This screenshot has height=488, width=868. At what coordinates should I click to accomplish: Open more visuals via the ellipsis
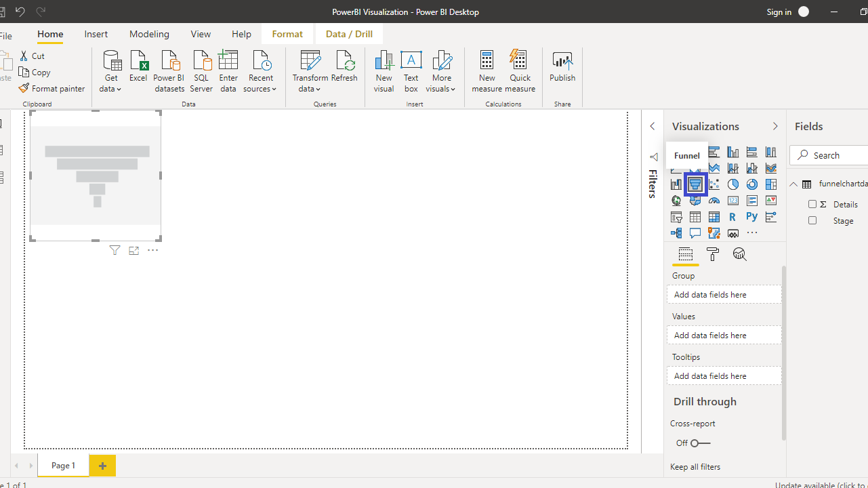[752, 233]
